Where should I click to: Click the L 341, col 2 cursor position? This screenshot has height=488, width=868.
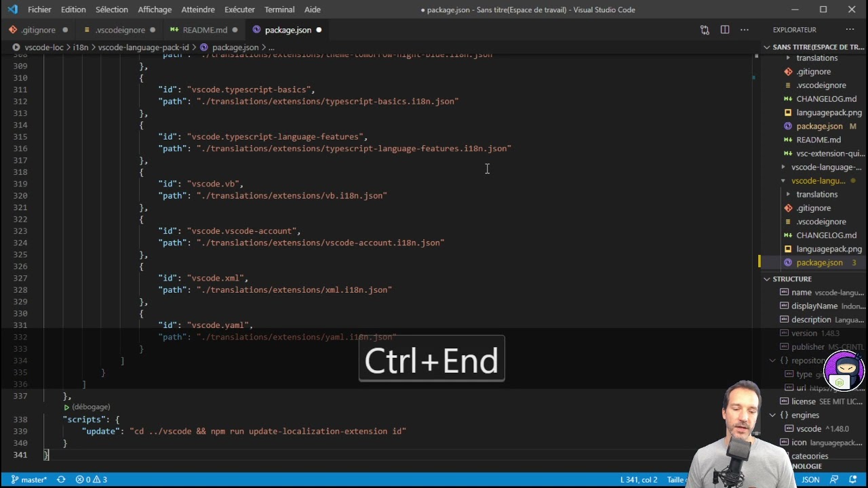(638, 479)
